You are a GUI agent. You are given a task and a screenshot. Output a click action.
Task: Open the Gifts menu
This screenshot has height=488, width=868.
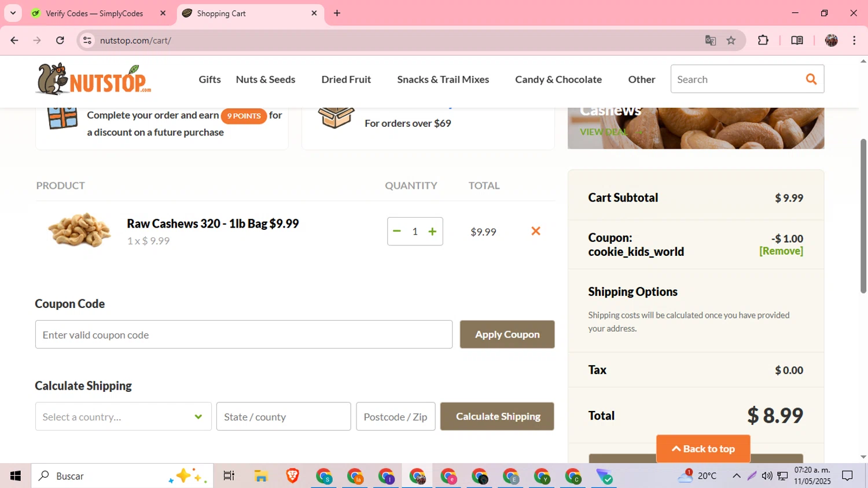(209, 79)
